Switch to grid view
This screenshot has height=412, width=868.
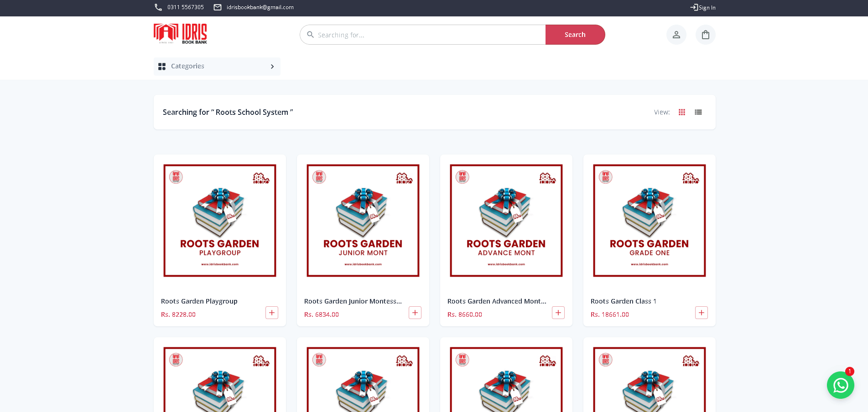tap(682, 112)
